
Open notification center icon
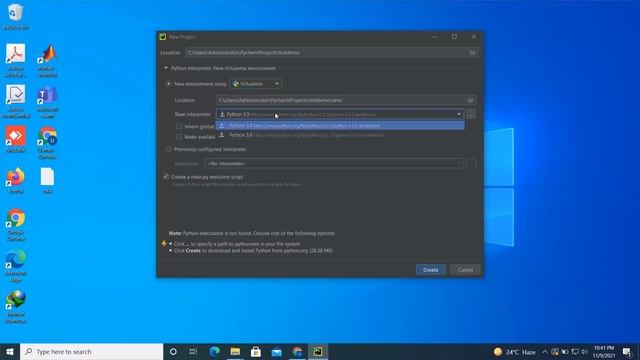click(x=627, y=352)
